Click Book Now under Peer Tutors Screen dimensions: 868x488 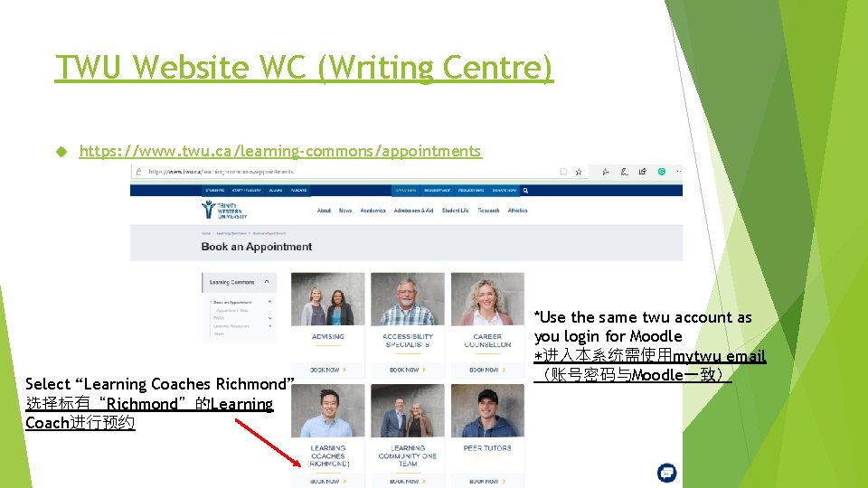487,482
